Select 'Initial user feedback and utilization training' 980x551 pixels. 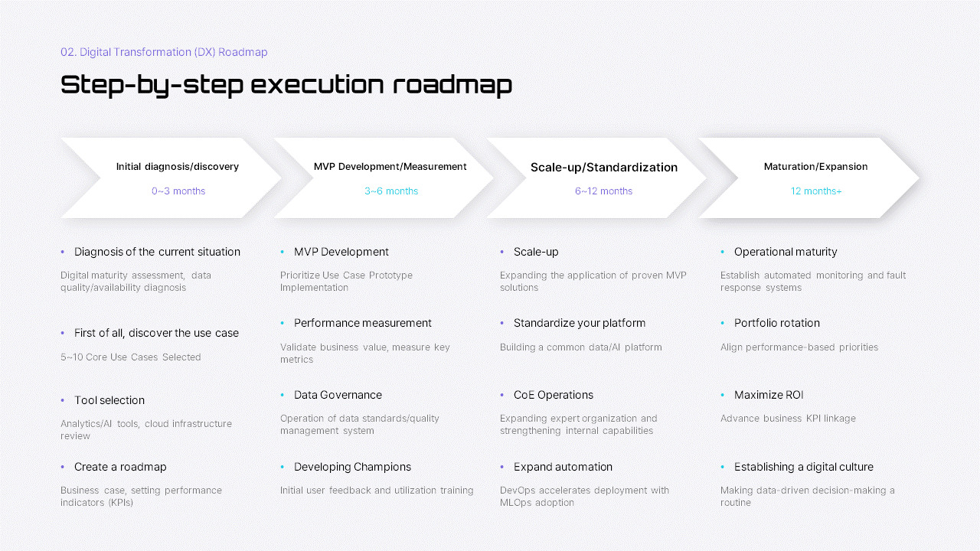coord(377,491)
